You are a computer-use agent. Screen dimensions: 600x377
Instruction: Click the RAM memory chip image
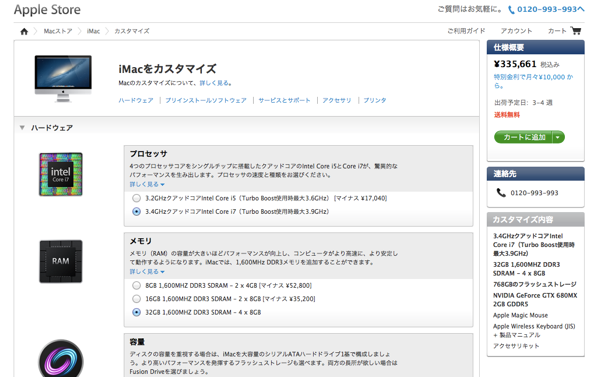click(x=61, y=261)
